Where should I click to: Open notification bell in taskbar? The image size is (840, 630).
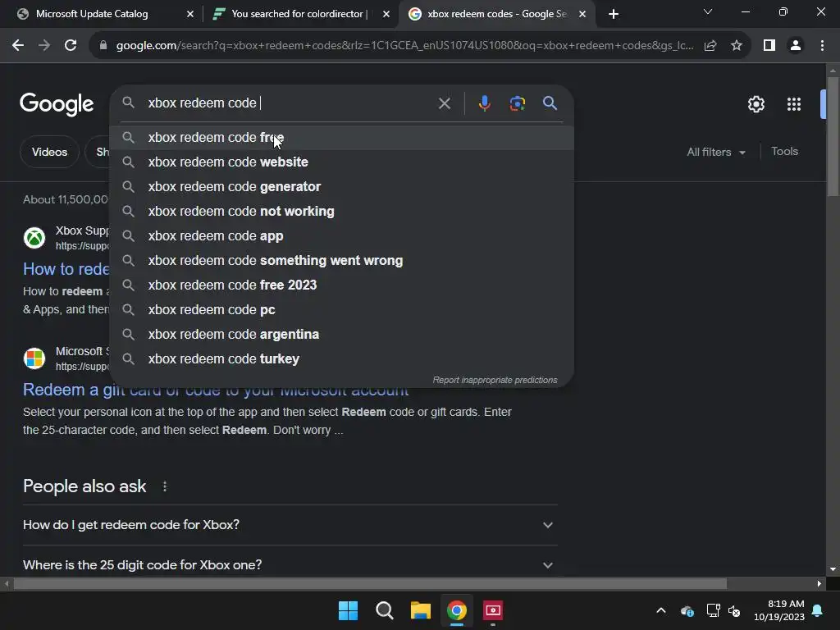click(x=818, y=610)
